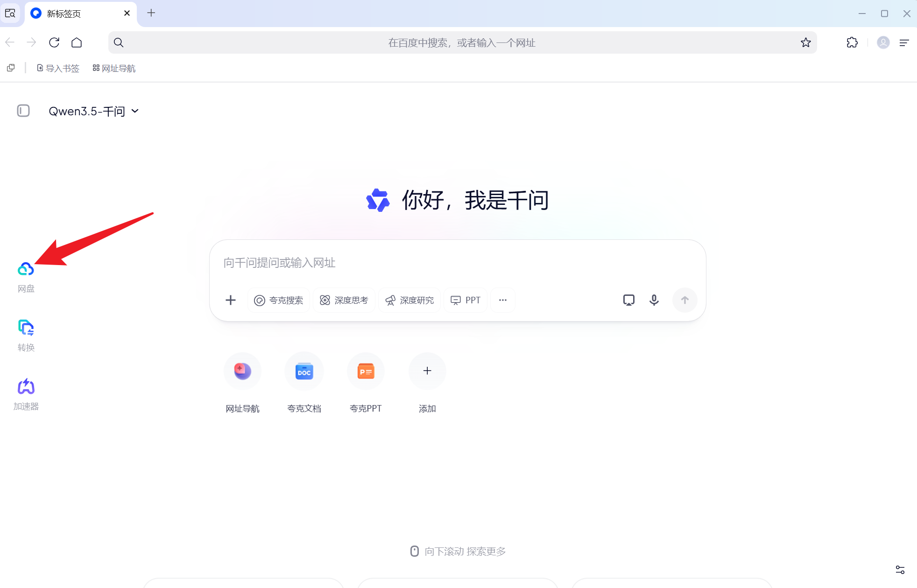Open the 转换 converter sidebar icon
This screenshot has height=588, width=917.
[26, 328]
